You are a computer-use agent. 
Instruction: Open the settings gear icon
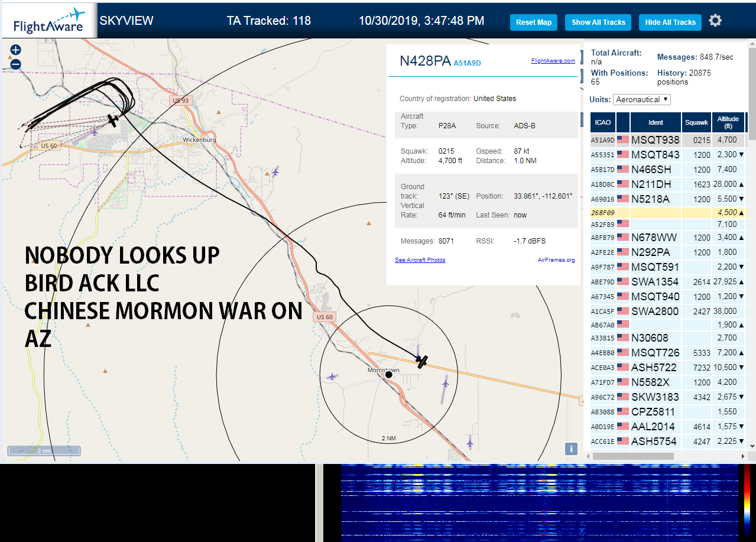pyautogui.click(x=715, y=21)
